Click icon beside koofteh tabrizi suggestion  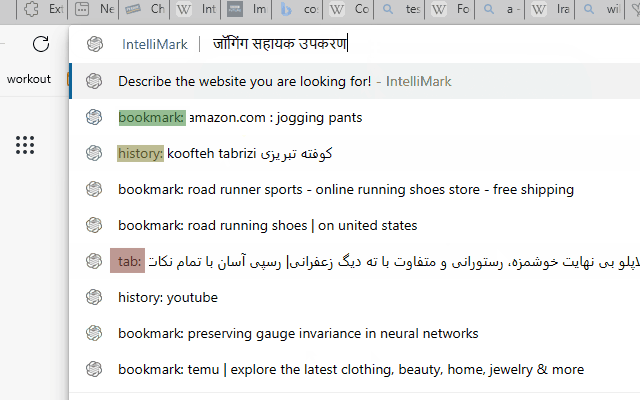[x=94, y=153]
